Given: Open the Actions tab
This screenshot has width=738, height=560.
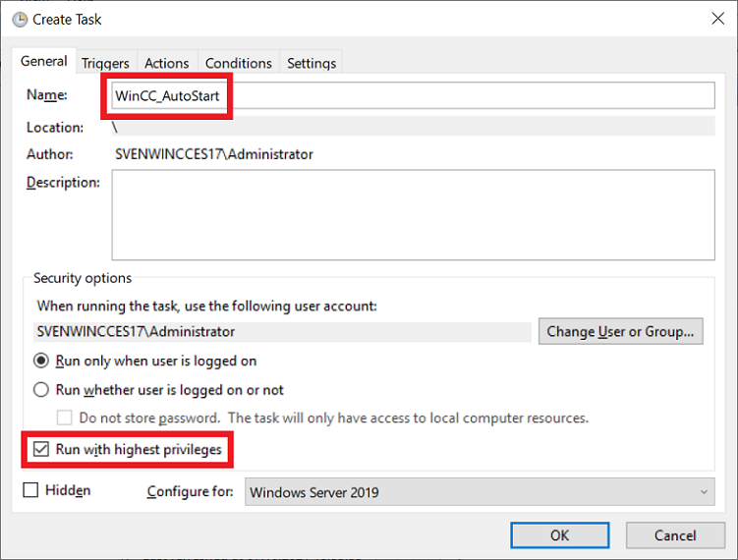Looking at the screenshot, I should click(x=167, y=63).
